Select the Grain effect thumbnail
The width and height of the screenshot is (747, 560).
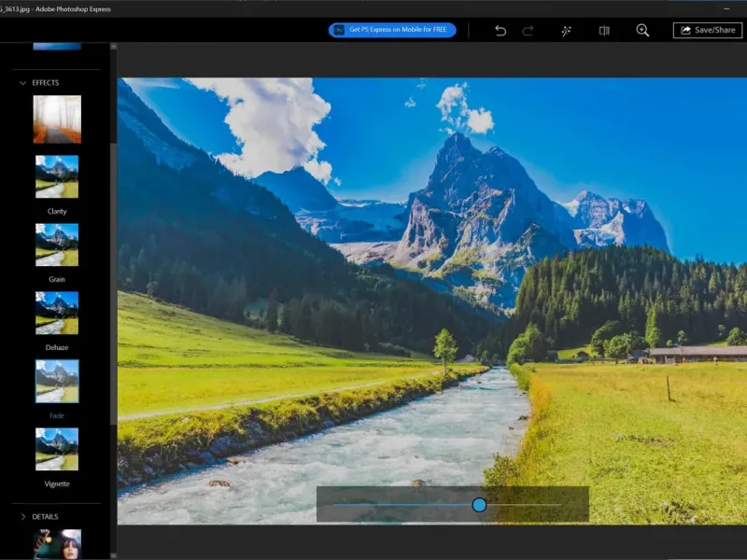[x=57, y=245]
